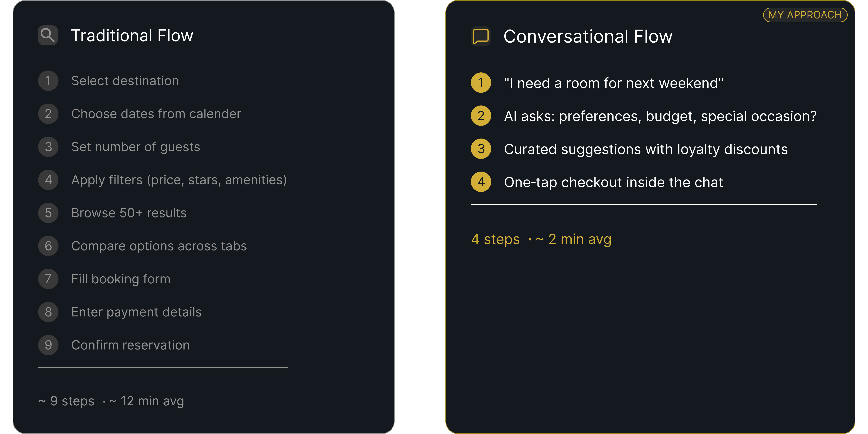Click "Choose dates from calender" step
Viewport: 868px width, 434px height.
(156, 114)
